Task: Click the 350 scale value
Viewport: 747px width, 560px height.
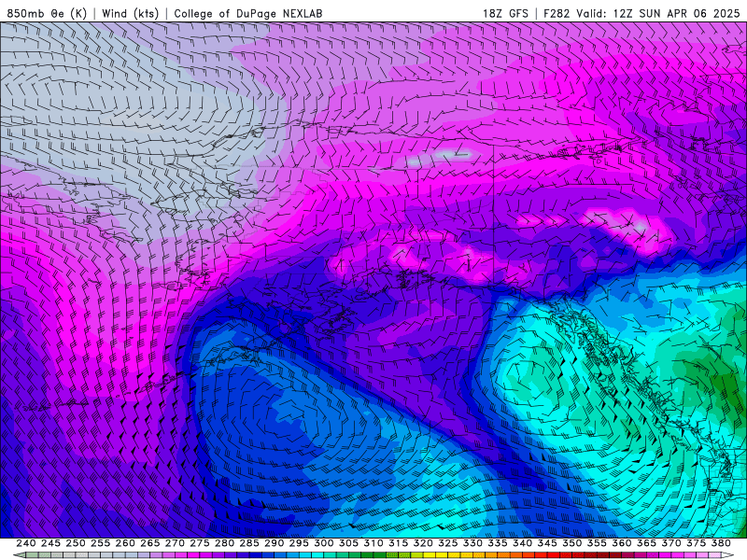Action: 571,543
